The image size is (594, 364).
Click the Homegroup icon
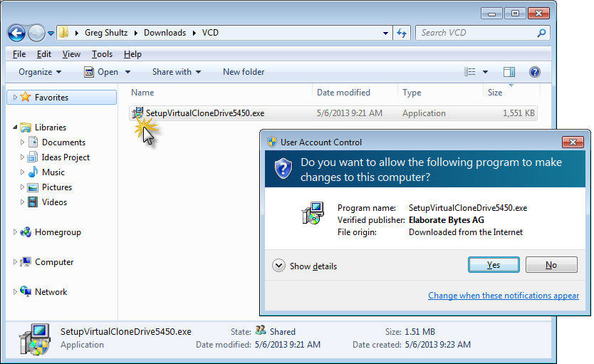click(26, 232)
